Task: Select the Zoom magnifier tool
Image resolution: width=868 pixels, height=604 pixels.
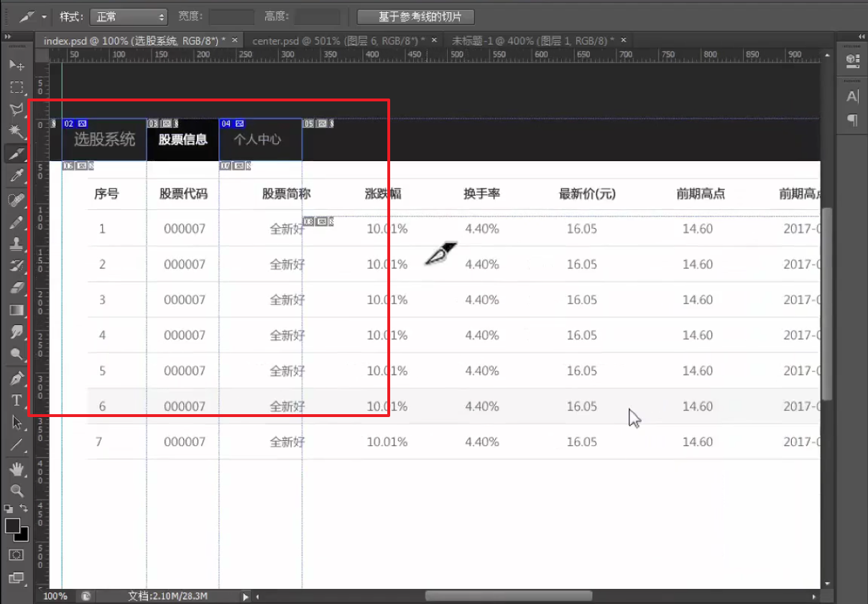Action: click(17, 490)
